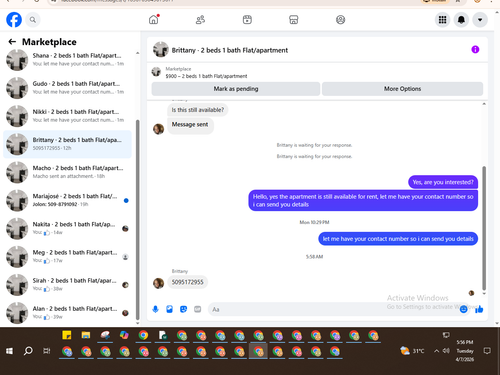
Task: Open Nakita conversation in the list
Action: (68, 228)
